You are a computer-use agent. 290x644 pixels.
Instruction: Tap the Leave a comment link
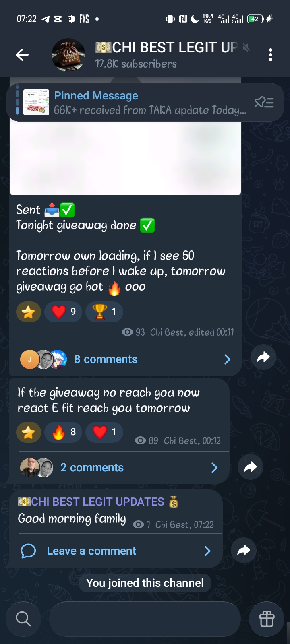(x=91, y=551)
